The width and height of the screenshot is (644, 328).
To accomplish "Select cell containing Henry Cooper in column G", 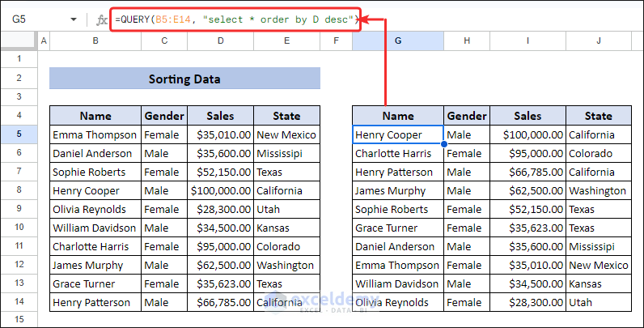I will pyautogui.click(x=398, y=134).
